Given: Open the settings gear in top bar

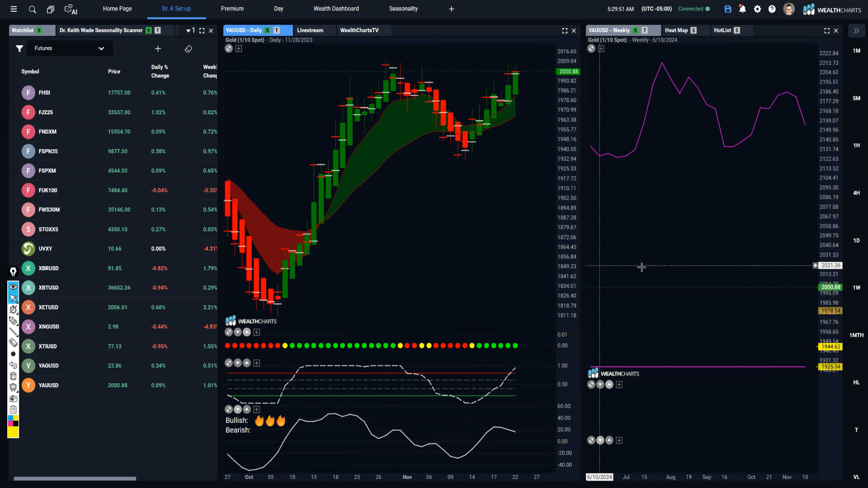Looking at the screenshot, I should (x=758, y=9).
